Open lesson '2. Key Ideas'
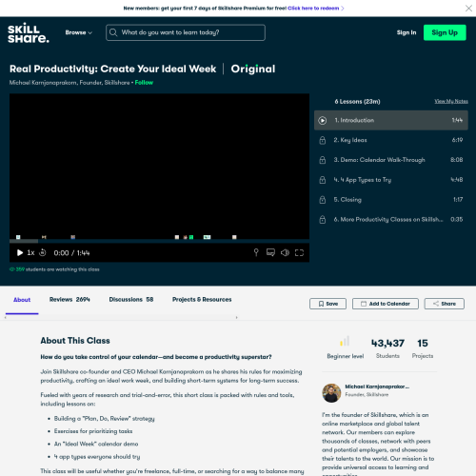Image resolution: width=476 pixels, height=476 pixels. (391, 140)
